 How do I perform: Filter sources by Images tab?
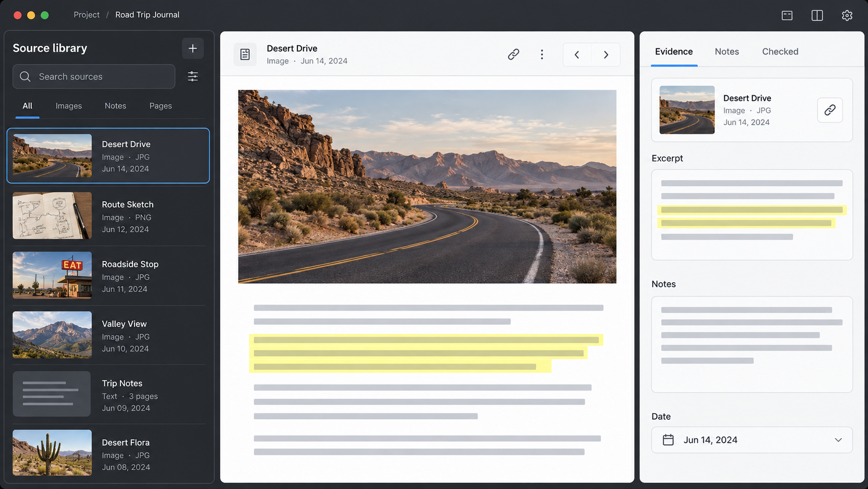tap(69, 106)
